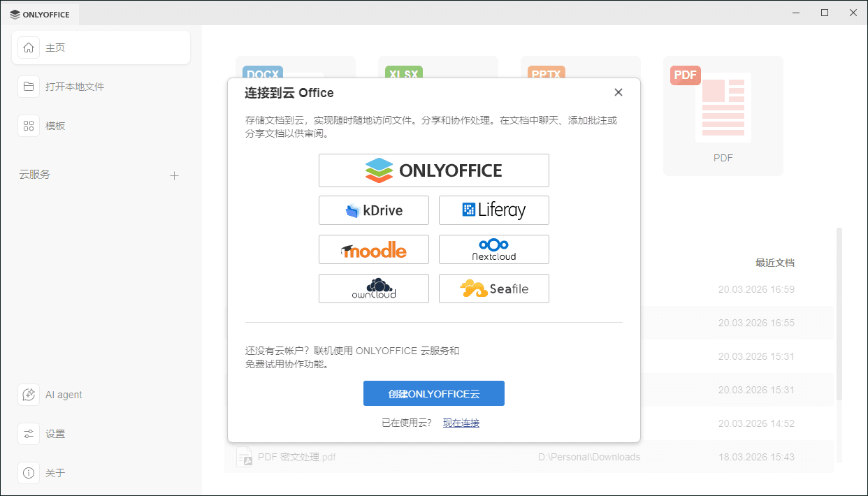Add a cloud service with plus icon
Image resolution: width=868 pixels, height=496 pixels.
click(175, 175)
